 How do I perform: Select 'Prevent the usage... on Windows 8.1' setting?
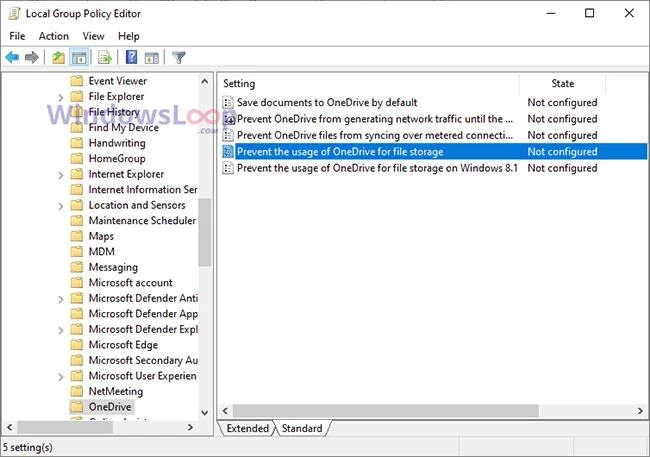[x=377, y=168]
